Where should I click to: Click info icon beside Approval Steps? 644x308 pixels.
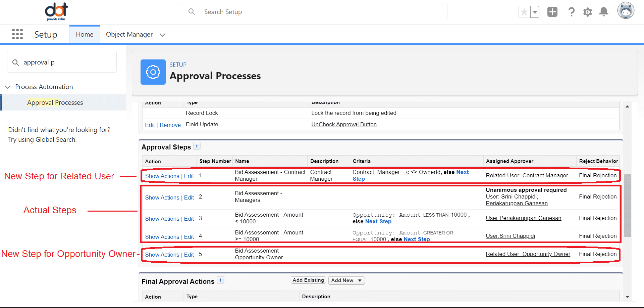coord(197,146)
